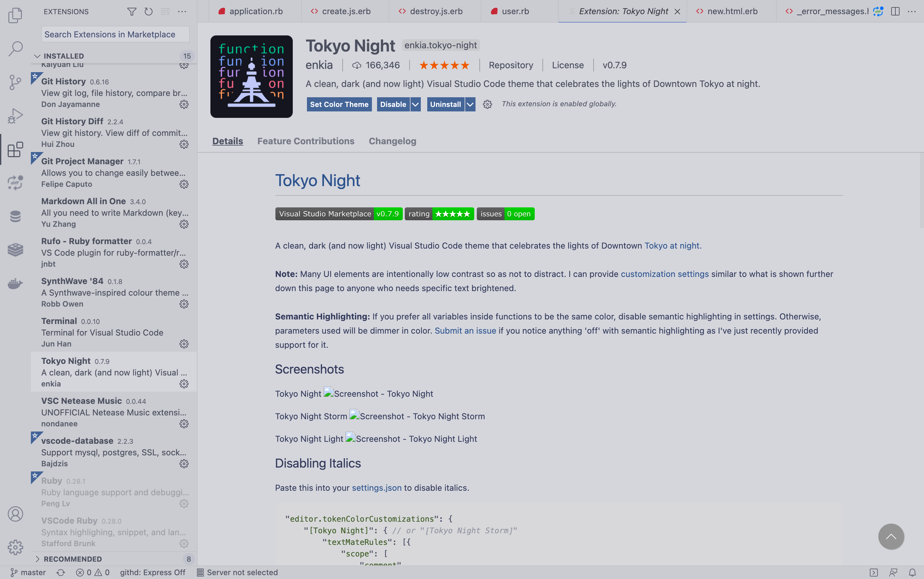This screenshot has height=579, width=924.
Task: Toggle the split editor layout icon
Action: (895, 12)
